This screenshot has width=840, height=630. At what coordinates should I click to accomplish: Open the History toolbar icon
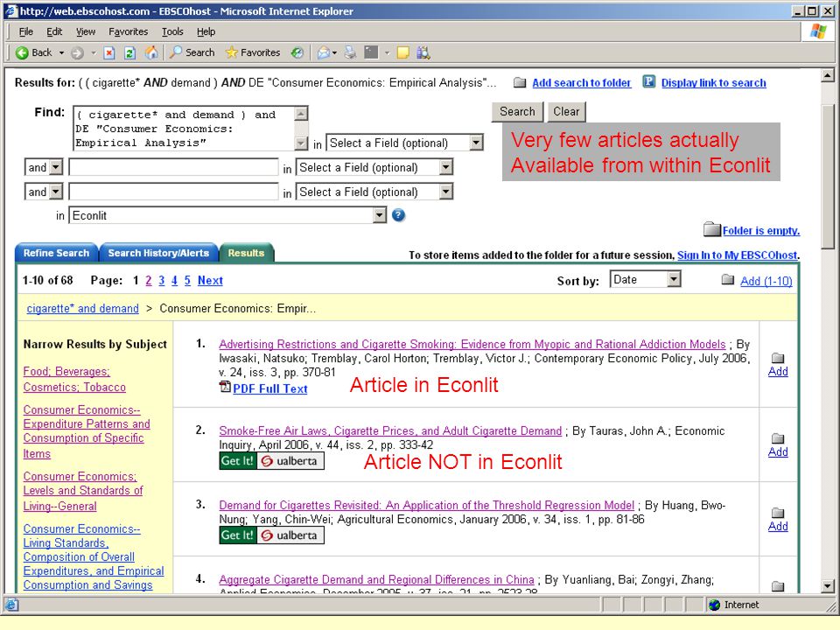[x=297, y=52]
